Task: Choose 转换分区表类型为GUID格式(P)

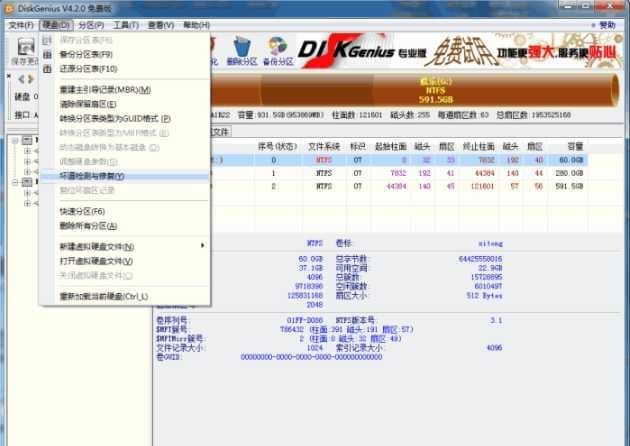Action: (x=125, y=119)
